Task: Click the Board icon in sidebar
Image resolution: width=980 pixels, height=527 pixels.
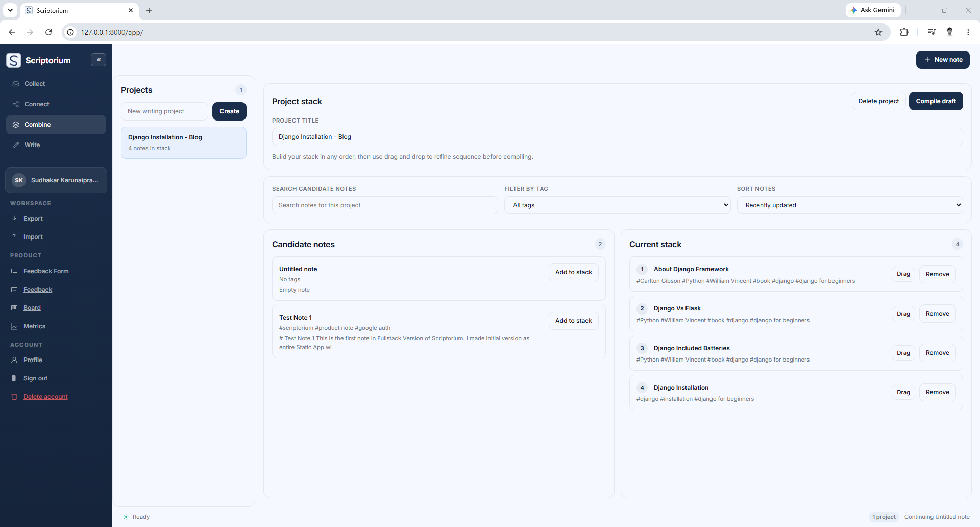Action: [14, 308]
